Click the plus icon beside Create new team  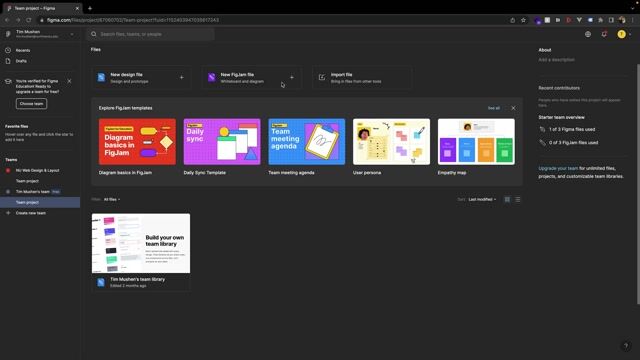(8, 213)
